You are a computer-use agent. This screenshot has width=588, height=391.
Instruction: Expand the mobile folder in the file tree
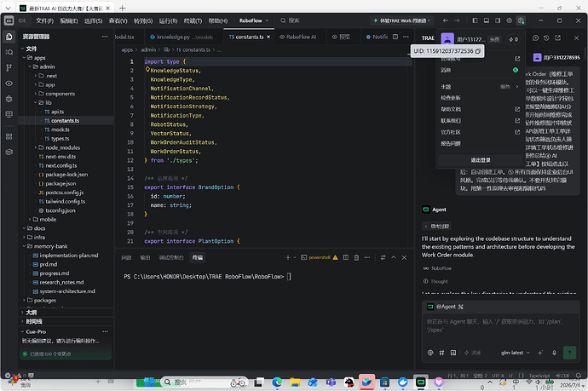pos(44,219)
